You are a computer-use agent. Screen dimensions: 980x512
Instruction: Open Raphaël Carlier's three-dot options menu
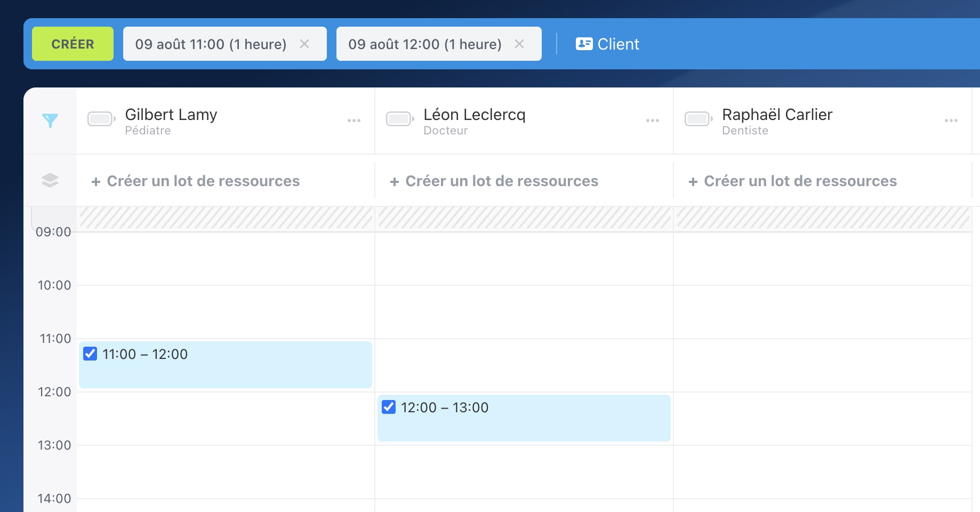pyautogui.click(x=951, y=121)
